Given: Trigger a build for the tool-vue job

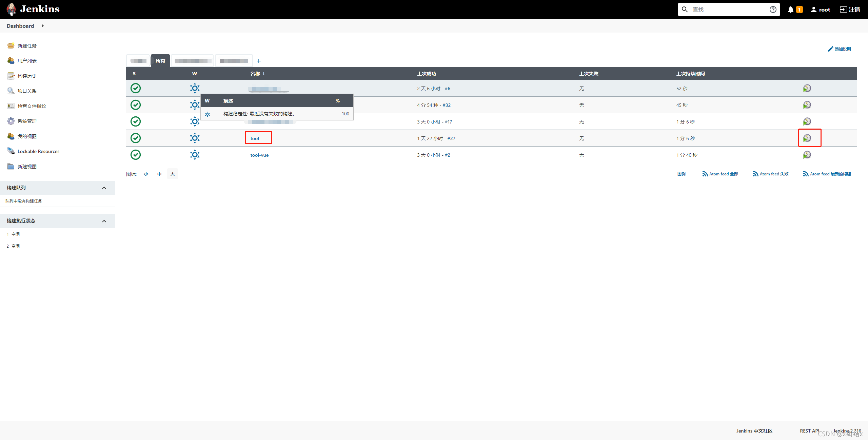Looking at the screenshot, I should click(807, 155).
